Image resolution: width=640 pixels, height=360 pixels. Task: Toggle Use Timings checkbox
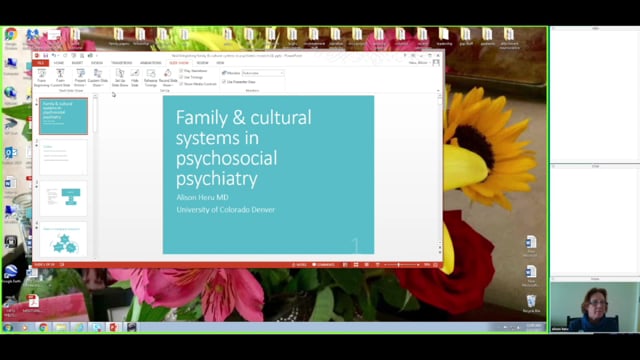coord(191,77)
